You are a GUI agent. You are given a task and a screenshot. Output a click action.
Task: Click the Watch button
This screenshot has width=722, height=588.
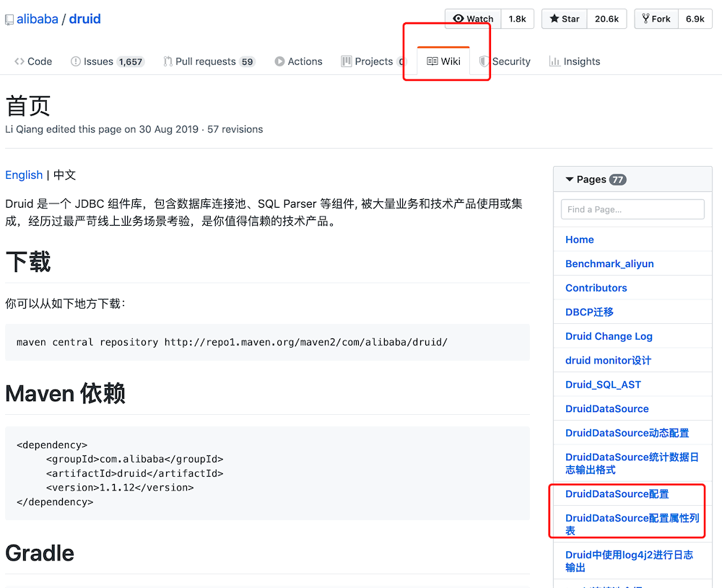coord(473,19)
